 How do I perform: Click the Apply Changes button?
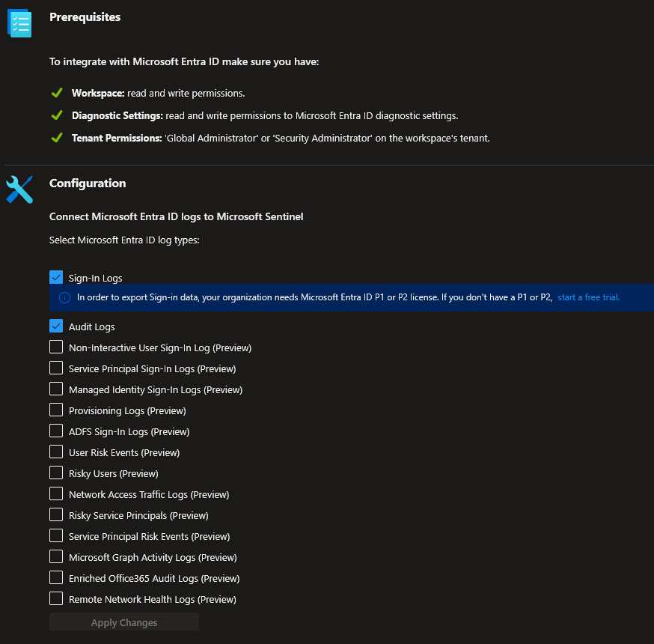(x=124, y=622)
